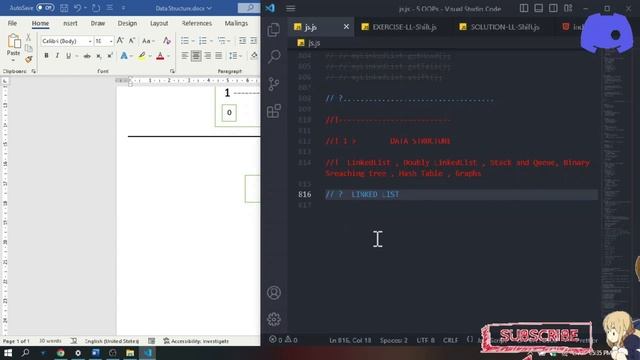Center the text in Word
The width and height of the screenshot is (640, 360).
click(196, 56)
